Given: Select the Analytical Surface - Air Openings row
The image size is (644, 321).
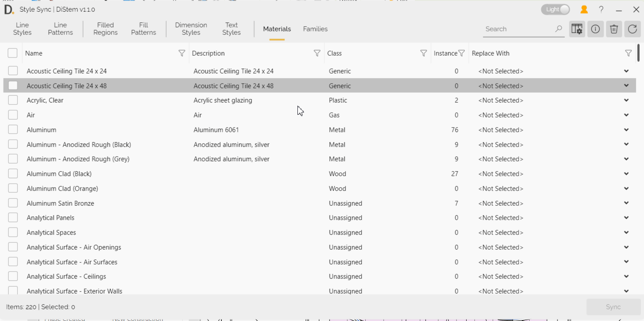Looking at the screenshot, I should pyautogui.click(x=320, y=247).
